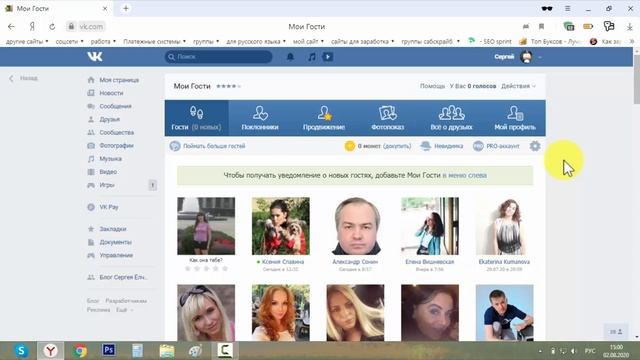Image resolution: width=640 pixels, height=360 pixels.
Task: Open 'Платежные системы' bookmarks dropdown
Action: point(154,41)
